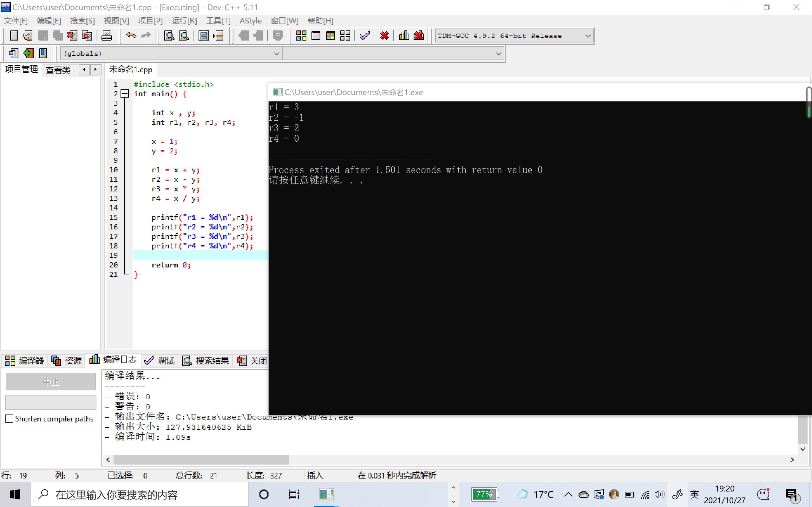Click the Profile analysis bar chart icon
Screen dimensions: 812x507
[404, 35]
